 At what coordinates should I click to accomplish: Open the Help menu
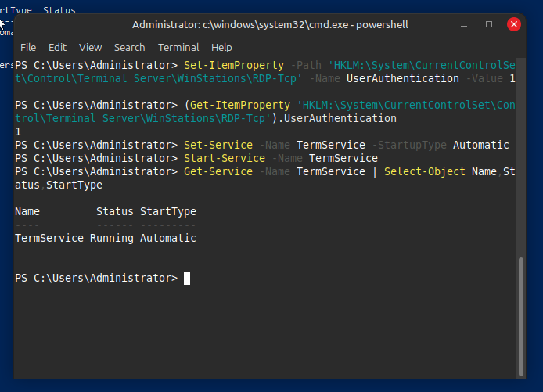pyautogui.click(x=221, y=47)
